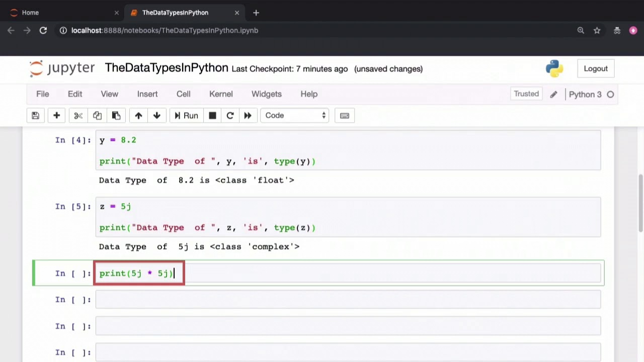The width and height of the screenshot is (644, 362).
Task: Open command palette keyboard icon
Action: click(x=345, y=116)
